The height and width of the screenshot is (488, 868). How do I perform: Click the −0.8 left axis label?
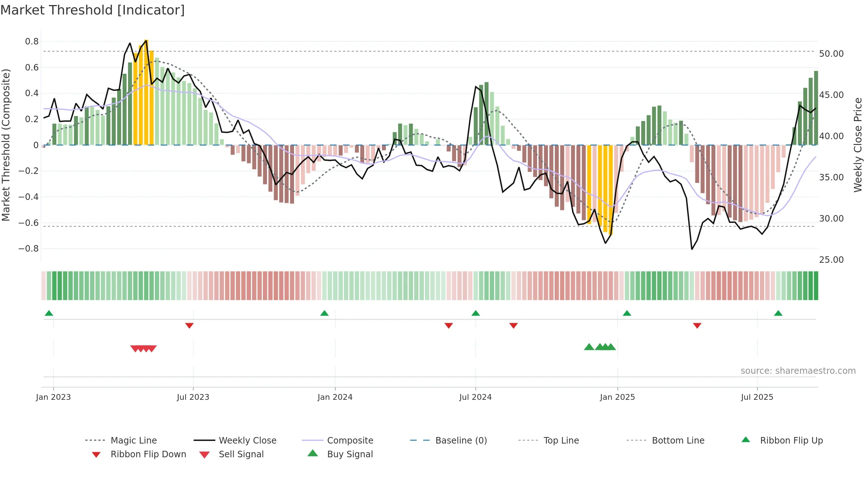tap(29, 249)
